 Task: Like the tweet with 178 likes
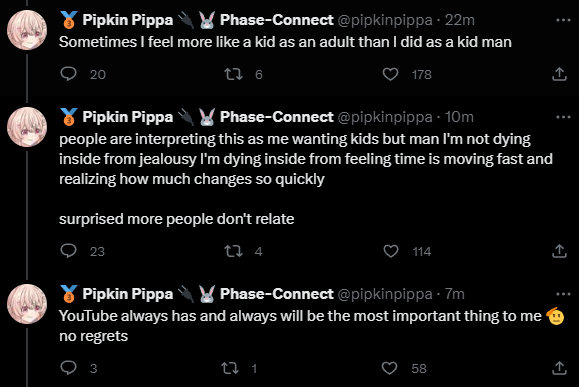point(390,74)
